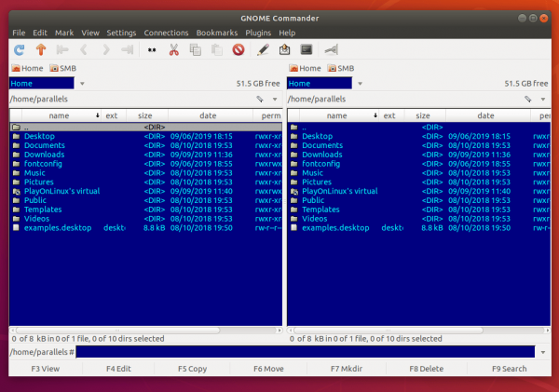Click the Home device button in left pane
Viewport: 559px width, 392px height.
tap(27, 68)
